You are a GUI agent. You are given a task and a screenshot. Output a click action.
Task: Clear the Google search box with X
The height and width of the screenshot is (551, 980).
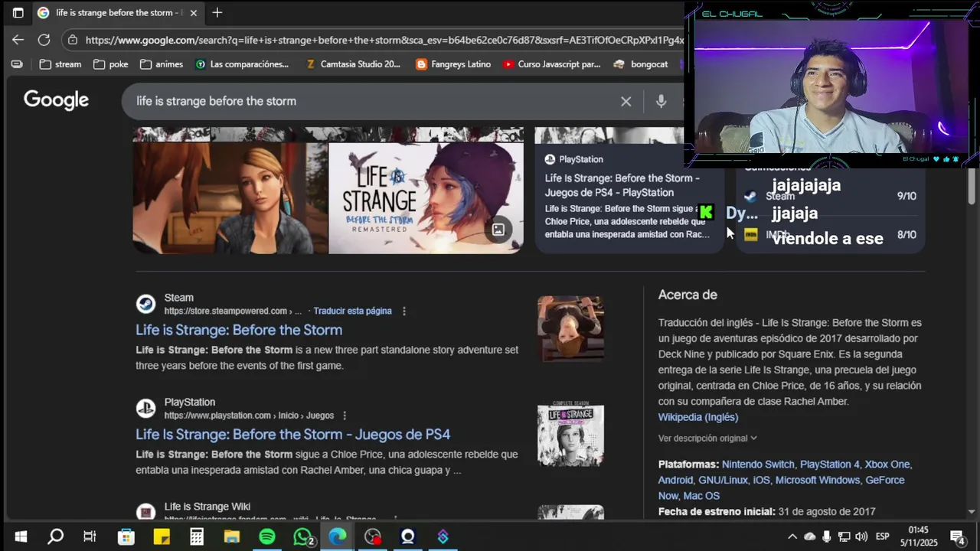[x=626, y=101]
